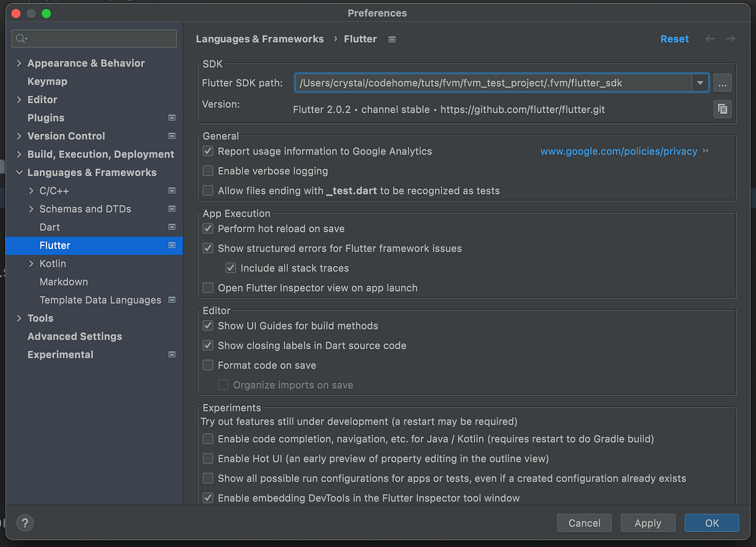Screen dimensions: 756x547
Task: Click Languages & Frameworks breadcrumb
Action: pos(260,39)
